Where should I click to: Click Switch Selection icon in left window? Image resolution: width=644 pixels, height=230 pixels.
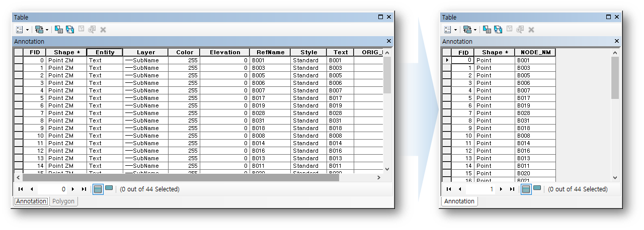[x=70, y=30]
